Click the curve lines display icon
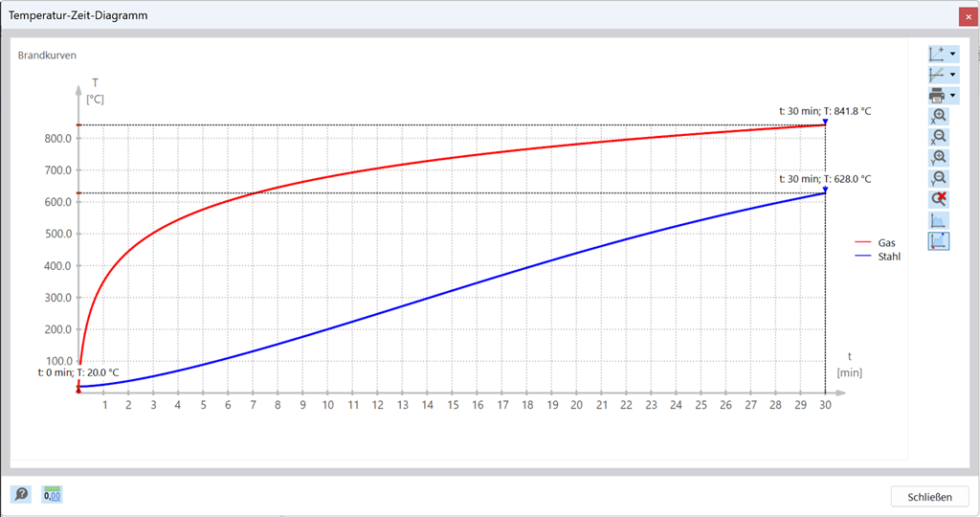Image resolution: width=980 pixels, height=517 pixels. pos(937,75)
